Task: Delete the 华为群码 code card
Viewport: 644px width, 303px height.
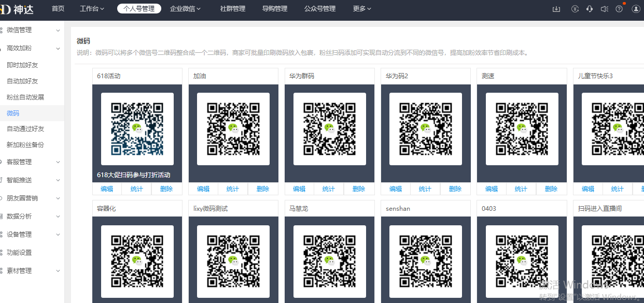Action: click(x=359, y=189)
